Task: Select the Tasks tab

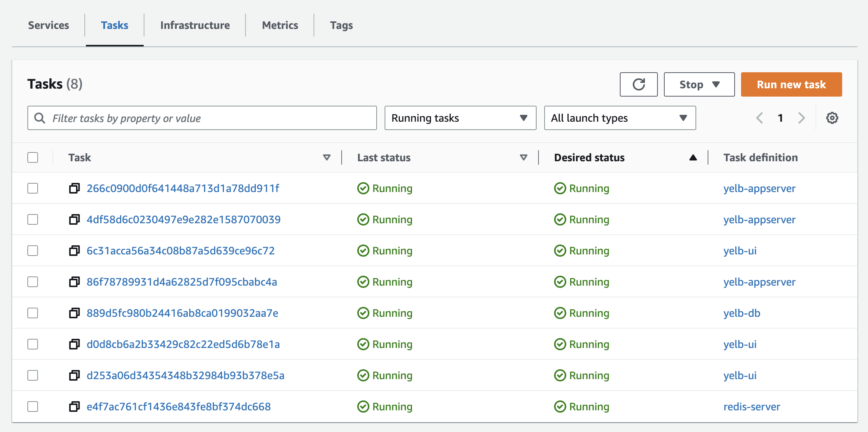Action: click(114, 25)
